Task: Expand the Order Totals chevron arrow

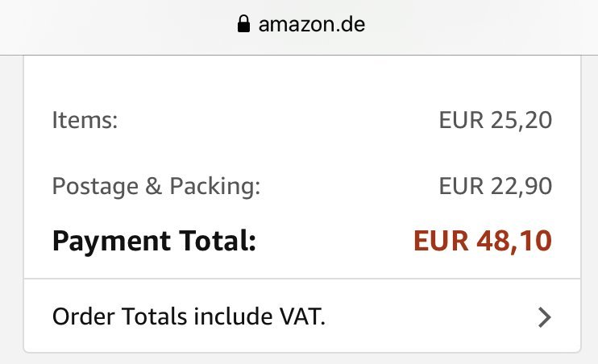Action: point(545,317)
